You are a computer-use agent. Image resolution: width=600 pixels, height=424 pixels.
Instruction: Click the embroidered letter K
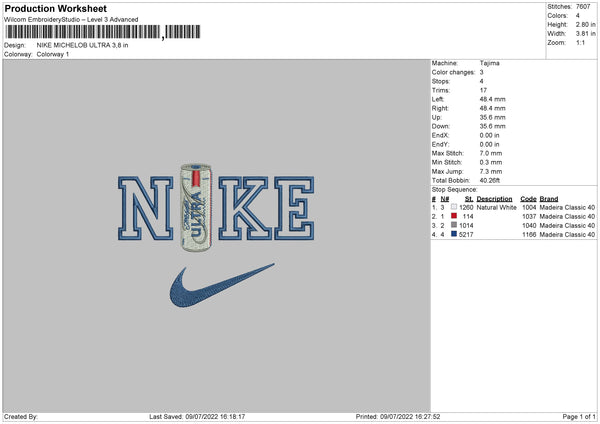tap(245, 208)
